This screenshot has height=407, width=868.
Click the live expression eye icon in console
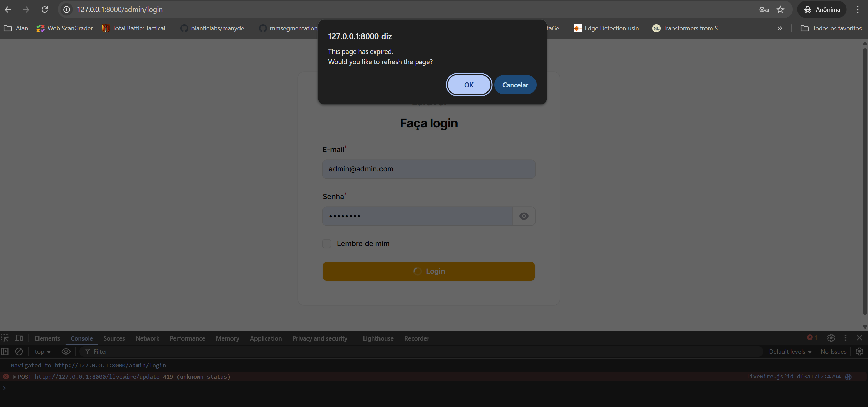pos(66,351)
